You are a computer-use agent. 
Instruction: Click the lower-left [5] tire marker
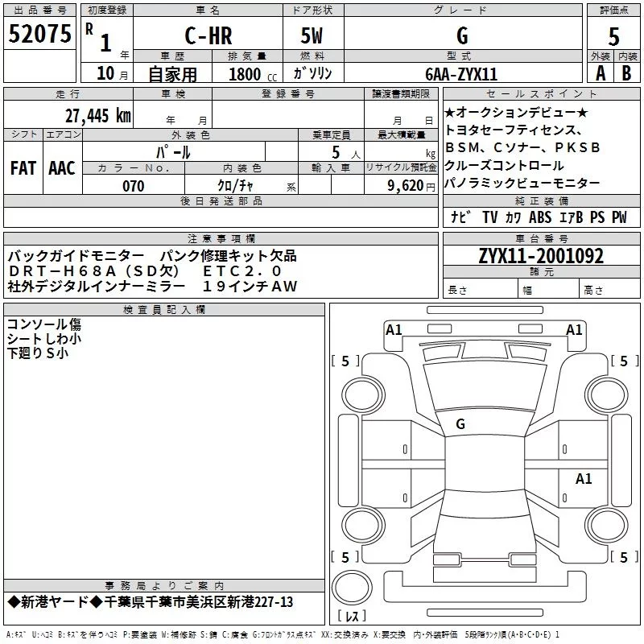(345, 557)
